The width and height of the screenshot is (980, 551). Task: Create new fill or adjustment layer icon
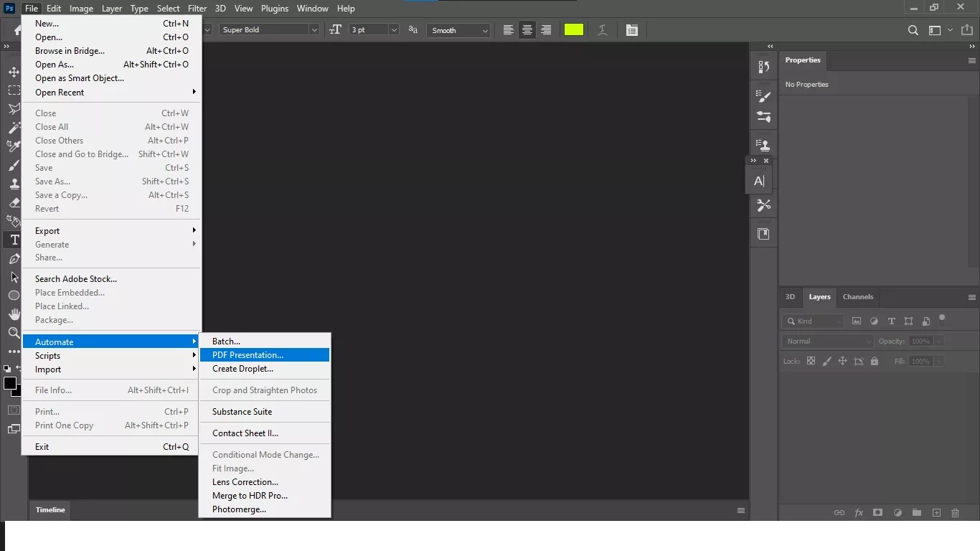tap(897, 513)
